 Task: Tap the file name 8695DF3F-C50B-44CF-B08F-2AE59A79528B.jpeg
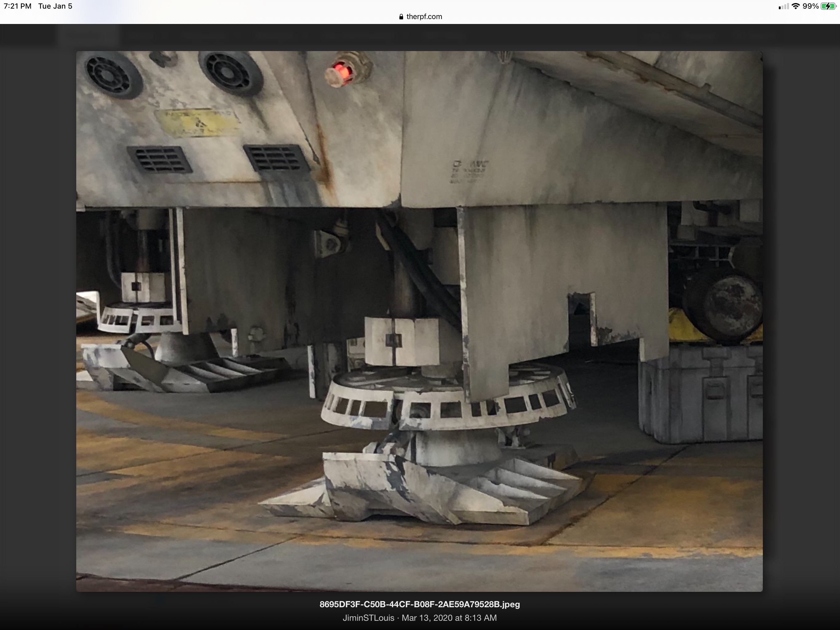(x=420, y=604)
